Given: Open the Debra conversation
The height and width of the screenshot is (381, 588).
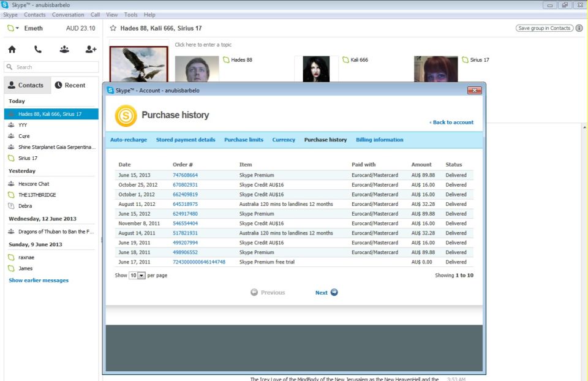Looking at the screenshot, I should click(x=51, y=206).
